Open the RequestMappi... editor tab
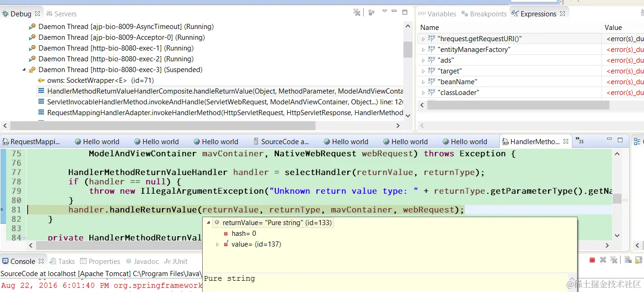The height and width of the screenshot is (292, 644). (32, 142)
